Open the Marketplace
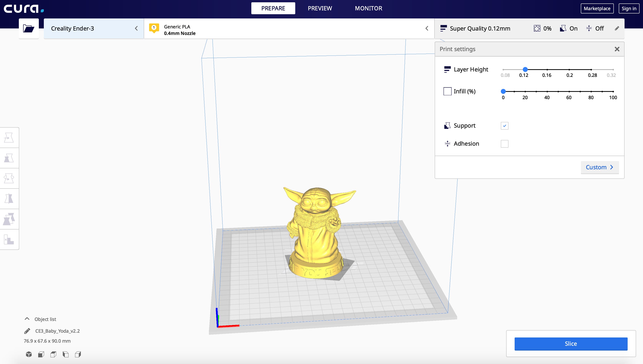This screenshot has height=364, width=643. click(x=597, y=8)
